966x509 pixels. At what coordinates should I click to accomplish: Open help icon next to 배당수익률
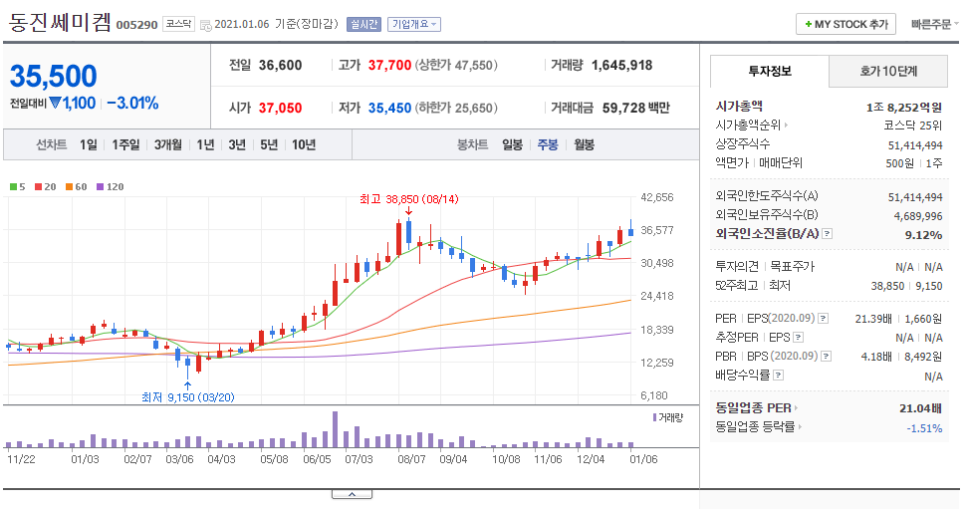778,375
